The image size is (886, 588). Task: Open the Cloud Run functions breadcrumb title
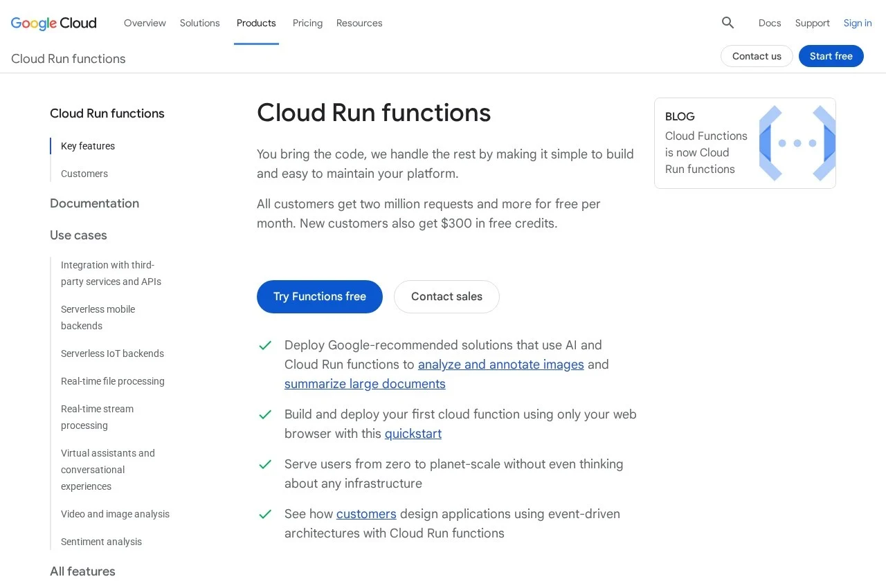[x=69, y=59]
